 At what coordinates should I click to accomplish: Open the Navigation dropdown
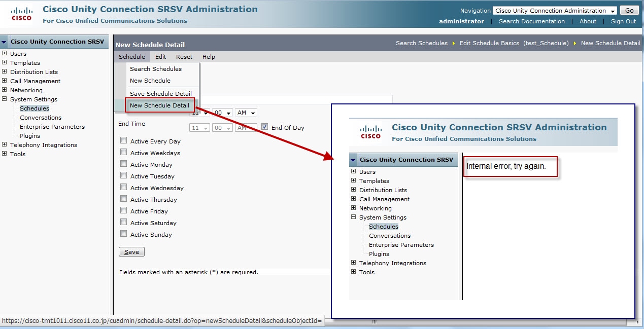tap(555, 11)
